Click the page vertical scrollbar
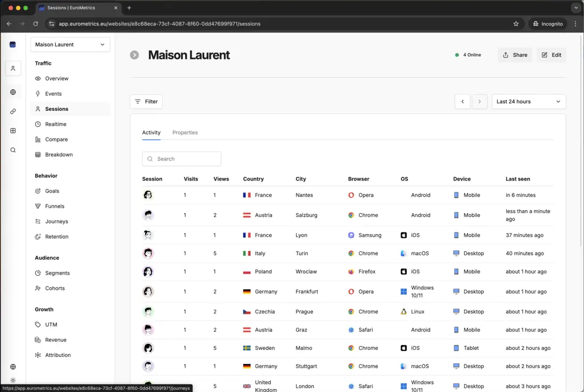584x392 pixels. (x=581, y=139)
